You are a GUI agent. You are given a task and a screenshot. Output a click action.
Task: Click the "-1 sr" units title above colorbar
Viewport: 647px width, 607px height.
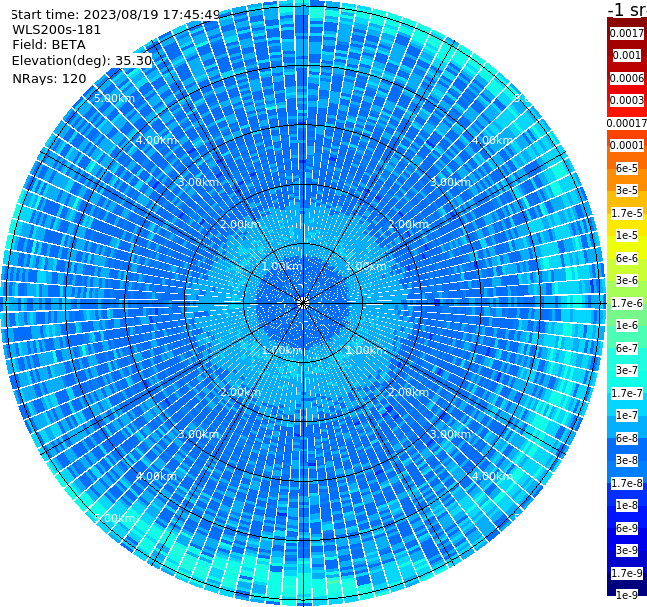coord(627,9)
